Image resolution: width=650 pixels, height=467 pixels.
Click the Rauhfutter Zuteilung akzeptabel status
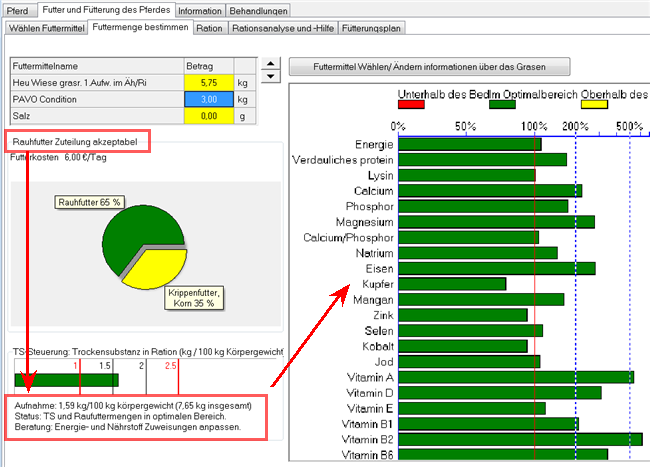pyautogui.click(x=75, y=142)
